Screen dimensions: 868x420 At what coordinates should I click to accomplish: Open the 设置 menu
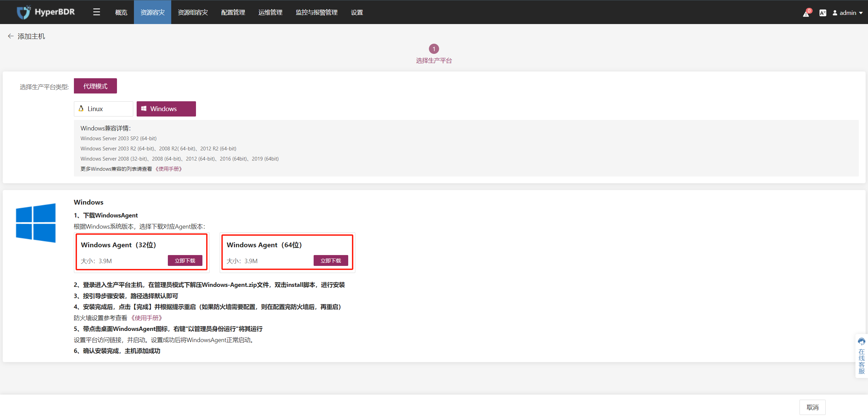357,13
